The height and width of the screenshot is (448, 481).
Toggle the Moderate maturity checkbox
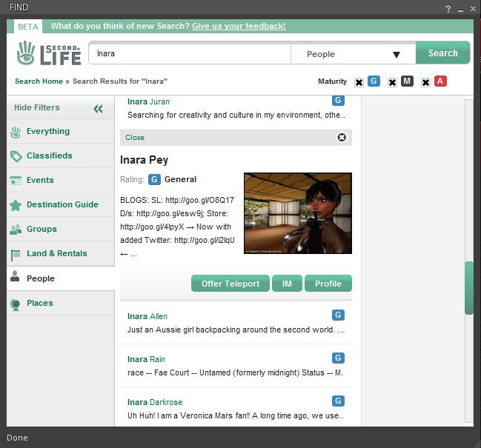392,82
